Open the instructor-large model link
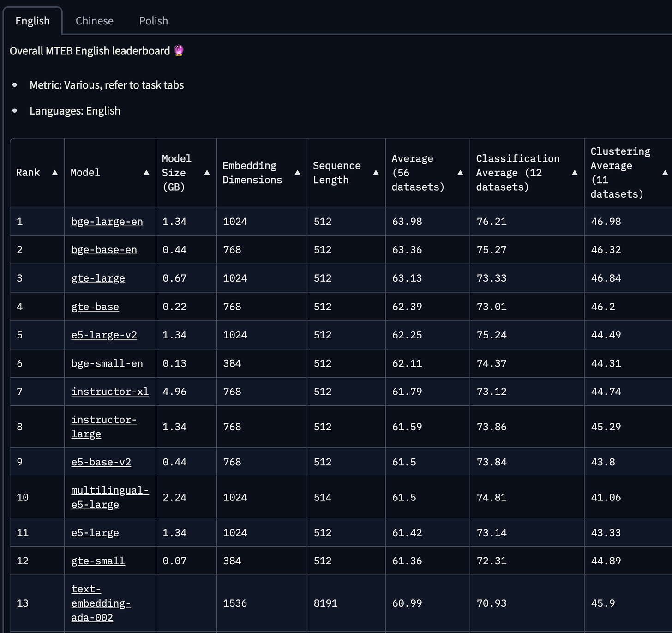 click(104, 427)
